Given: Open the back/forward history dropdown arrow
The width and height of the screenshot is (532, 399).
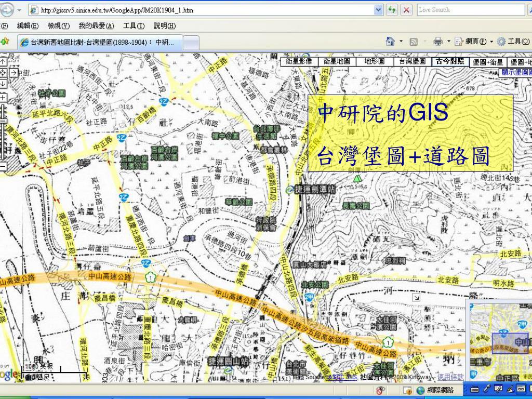Looking at the screenshot, I should 19,10.
